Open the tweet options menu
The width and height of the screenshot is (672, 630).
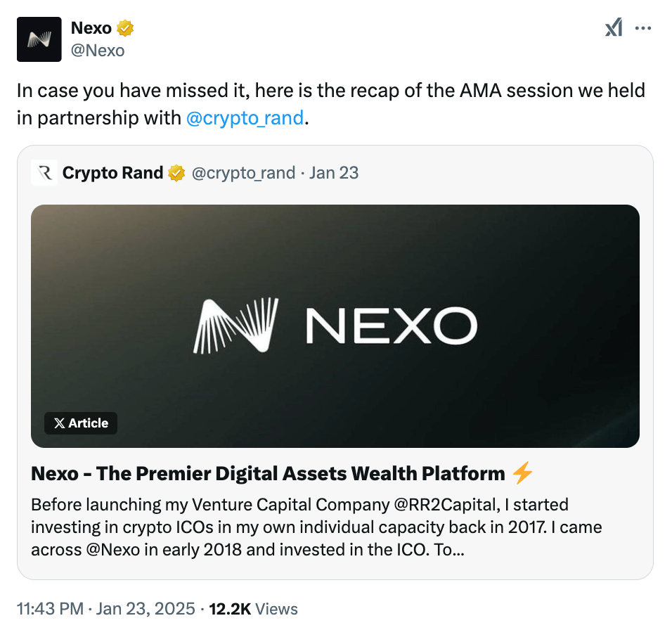point(645,27)
